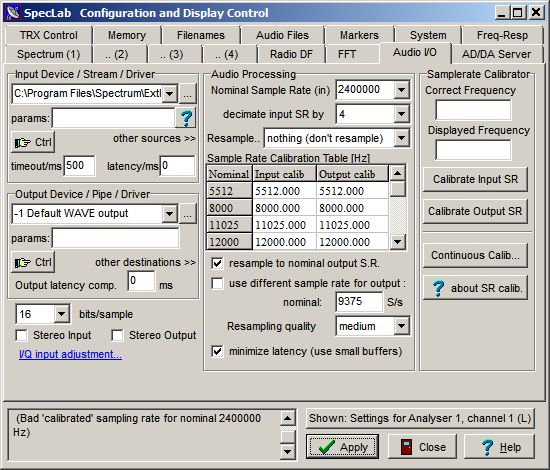Click the SpecLab title bar app icon
This screenshot has height=470, width=550.
tap(13, 13)
